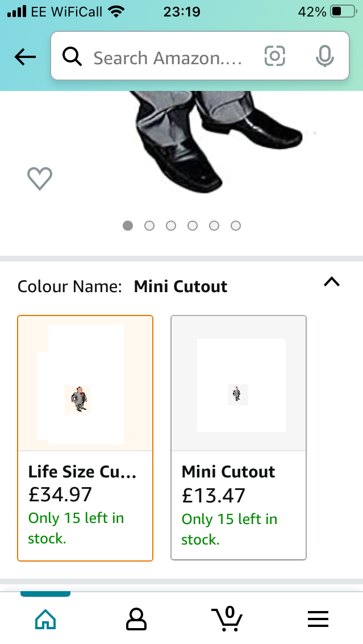Open hamburger menu icon
The height and width of the screenshot is (644, 363).
(318, 620)
